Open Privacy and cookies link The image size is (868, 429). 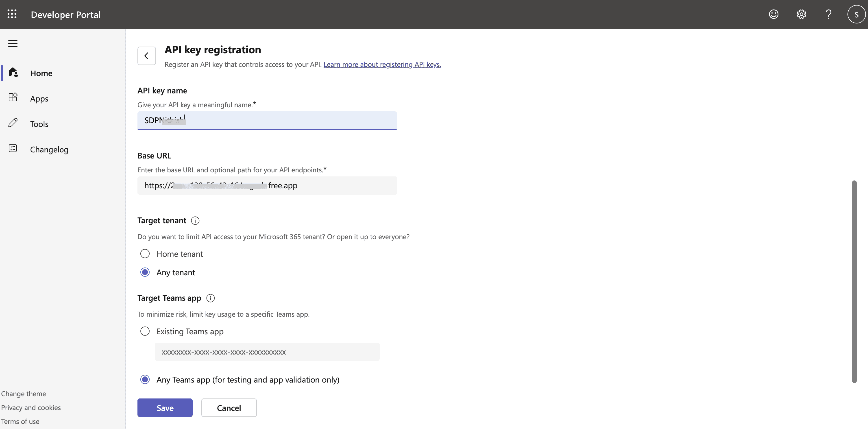coord(31,407)
